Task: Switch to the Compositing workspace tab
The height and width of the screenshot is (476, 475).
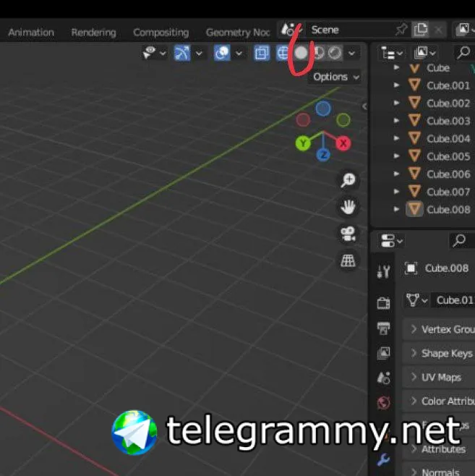Action: click(161, 33)
